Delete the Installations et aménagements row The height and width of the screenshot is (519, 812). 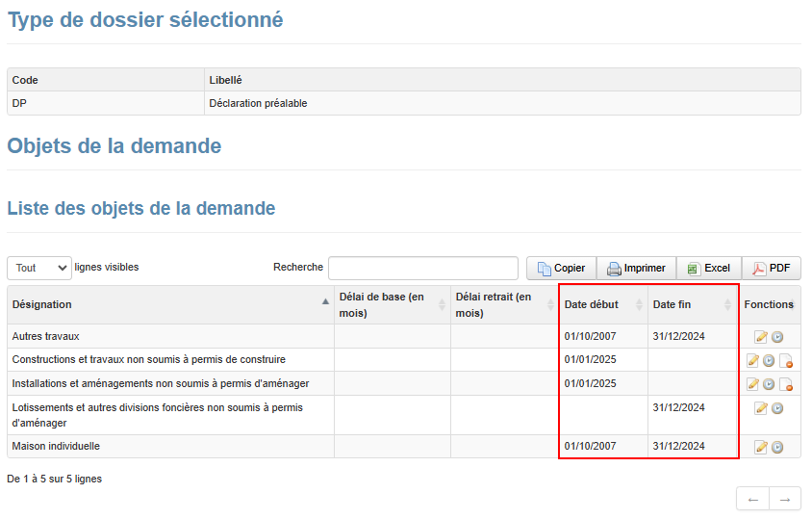(785, 384)
